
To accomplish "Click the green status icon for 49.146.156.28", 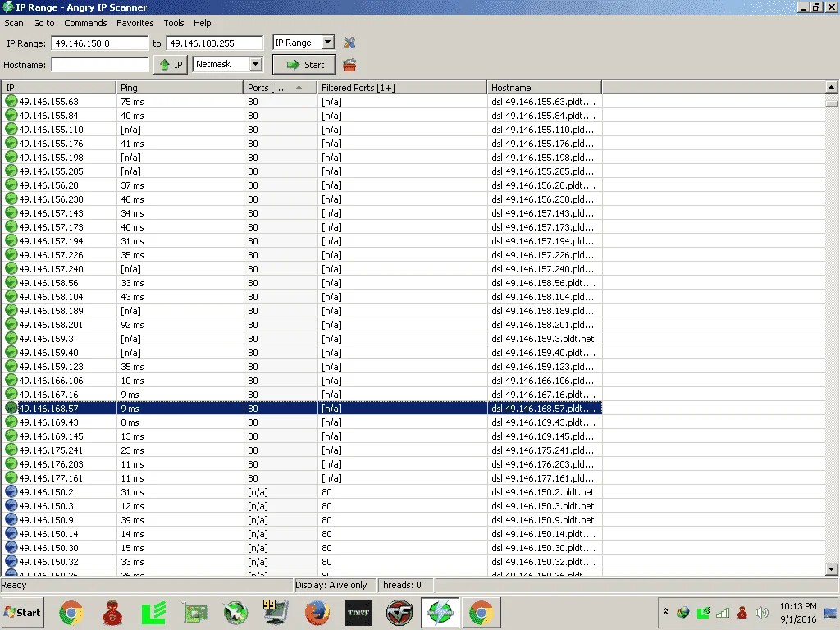I will [x=11, y=185].
